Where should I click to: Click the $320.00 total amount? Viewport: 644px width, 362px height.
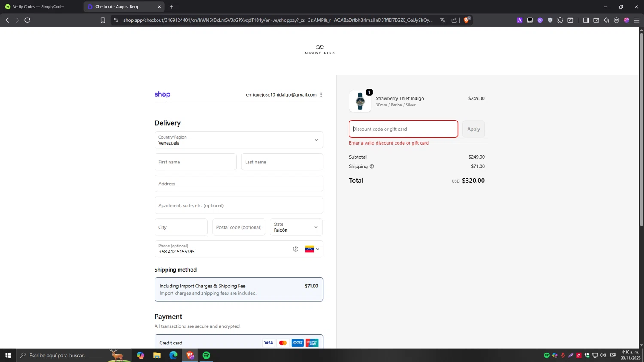(x=473, y=181)
